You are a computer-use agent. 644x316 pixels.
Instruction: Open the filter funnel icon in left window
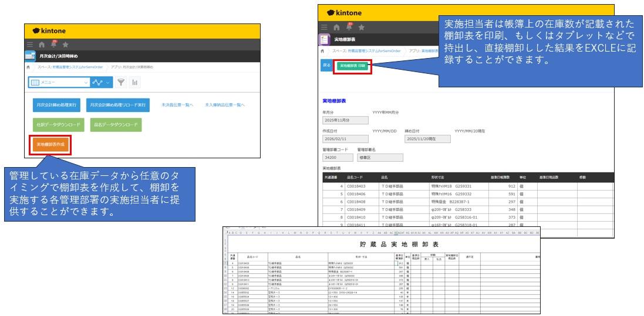click(120, 82)
